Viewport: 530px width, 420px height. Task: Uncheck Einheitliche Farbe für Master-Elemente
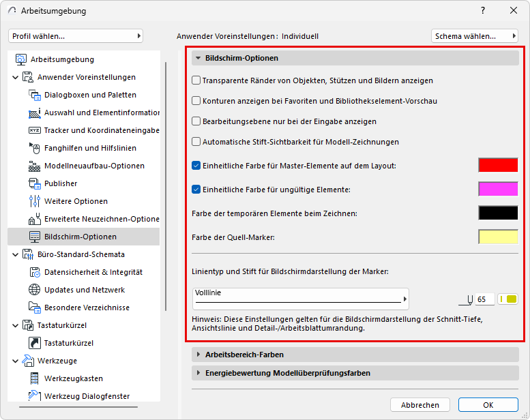point(196,166)
